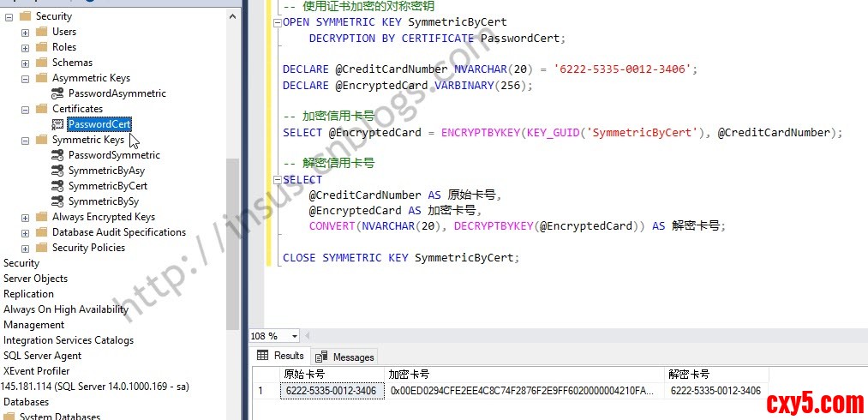Select the SymmetricByAsy key node
The image size is (868, 420).
(x=106, y=171)
